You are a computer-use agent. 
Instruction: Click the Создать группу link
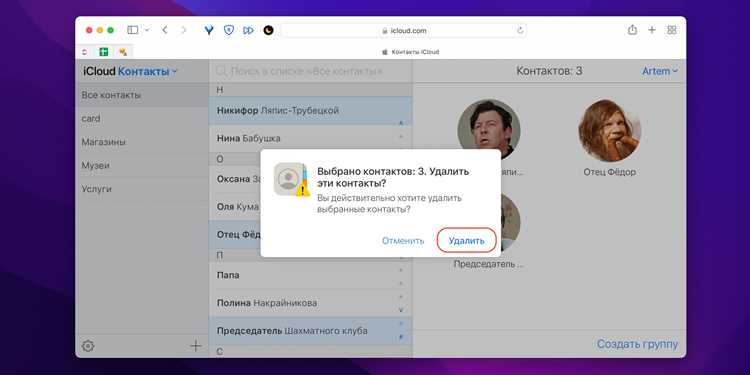[x=637, y=344]
